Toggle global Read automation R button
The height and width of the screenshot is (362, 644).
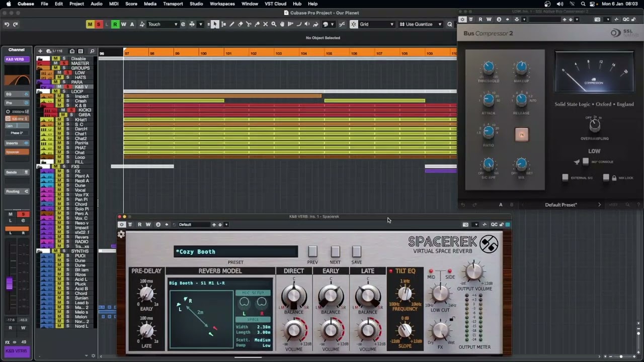tap(115, 24)
